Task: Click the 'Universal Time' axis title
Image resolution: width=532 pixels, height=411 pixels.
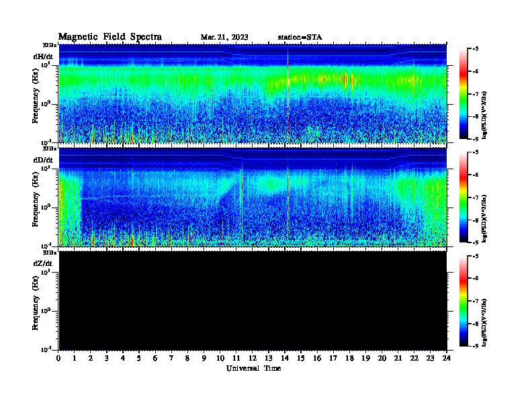Action: coord(253,368)
